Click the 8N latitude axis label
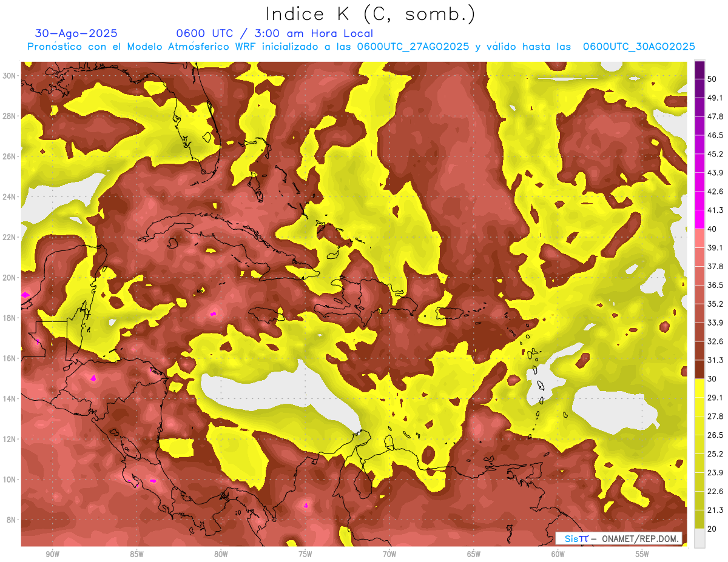The height and width of the screenshot is (562, 728). [x=11, y=520]
